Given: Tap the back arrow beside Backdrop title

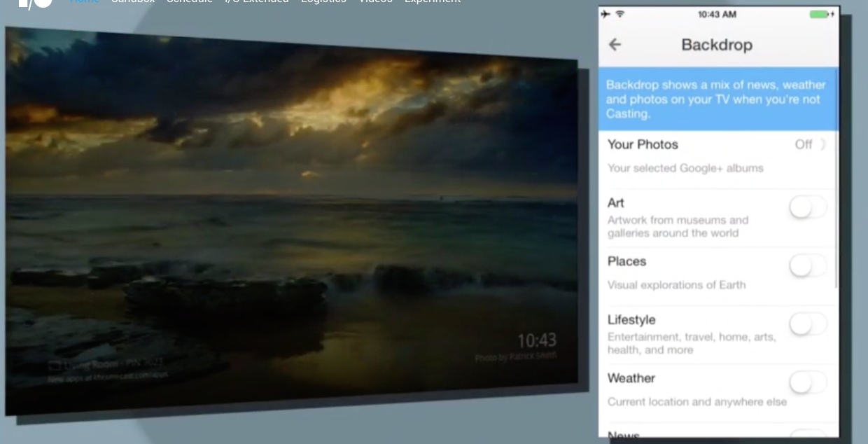Looking at the screenshot, I should tap(615, 45).
